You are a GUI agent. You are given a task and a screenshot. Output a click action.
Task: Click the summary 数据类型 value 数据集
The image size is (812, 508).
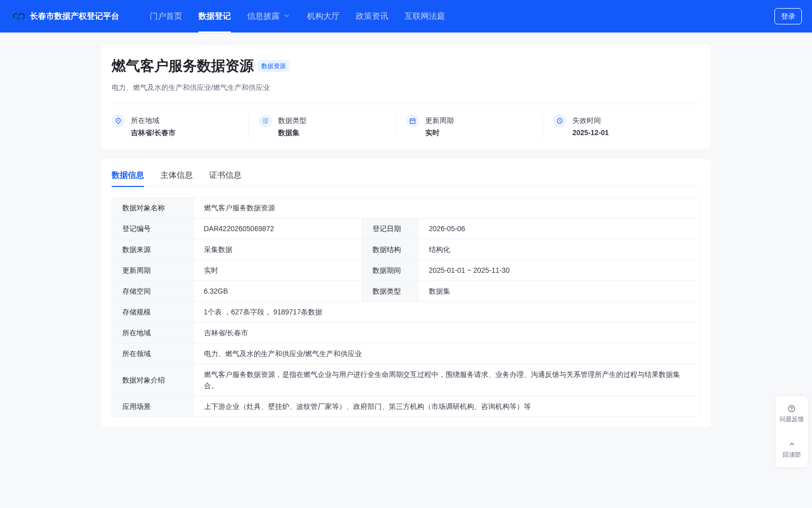click(289, 133)
